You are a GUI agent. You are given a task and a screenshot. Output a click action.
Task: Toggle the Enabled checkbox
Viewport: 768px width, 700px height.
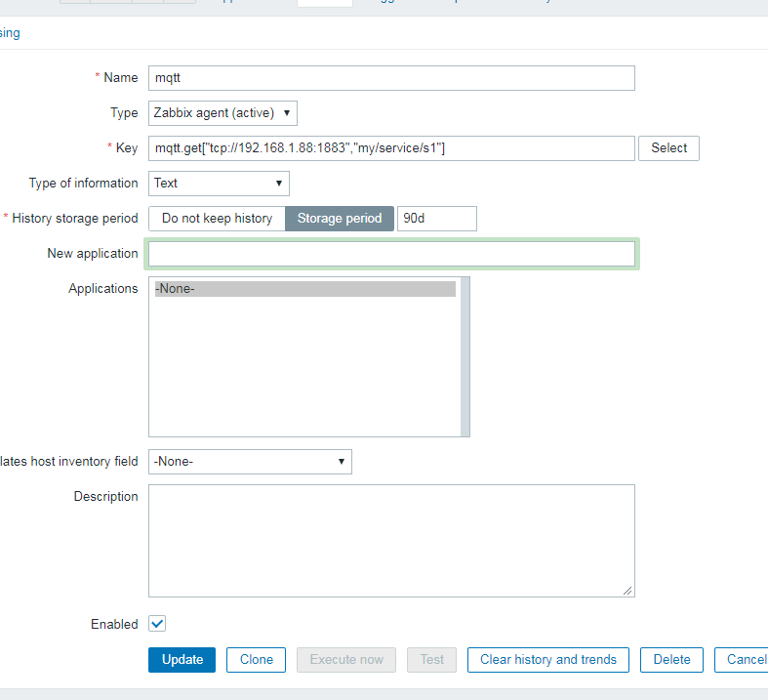pos(157,624)
